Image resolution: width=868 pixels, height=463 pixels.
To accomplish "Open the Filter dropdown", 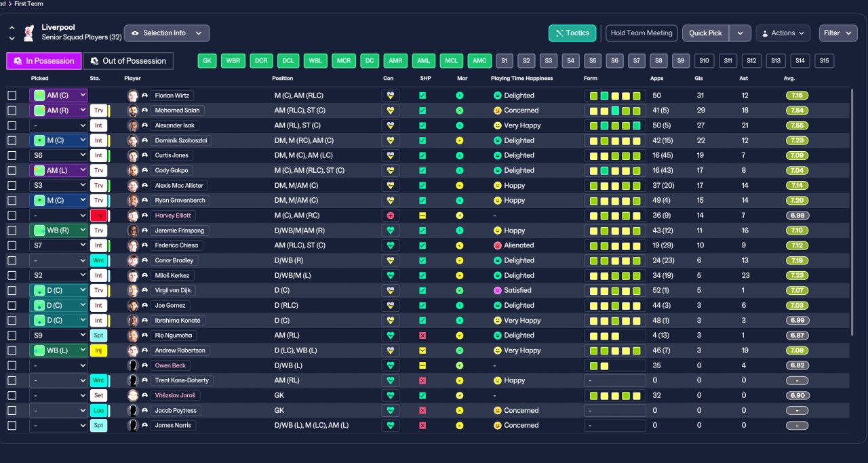I will click(x=838, y=33).
